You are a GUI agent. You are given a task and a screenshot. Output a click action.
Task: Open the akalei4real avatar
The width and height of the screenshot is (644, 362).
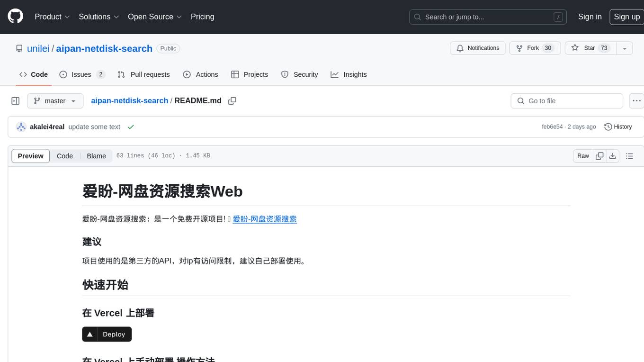tap(21, 127)
